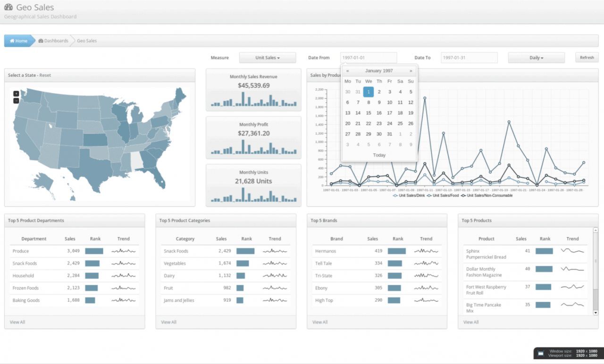Click the Monthly Profit bar chart

[254, 147]
